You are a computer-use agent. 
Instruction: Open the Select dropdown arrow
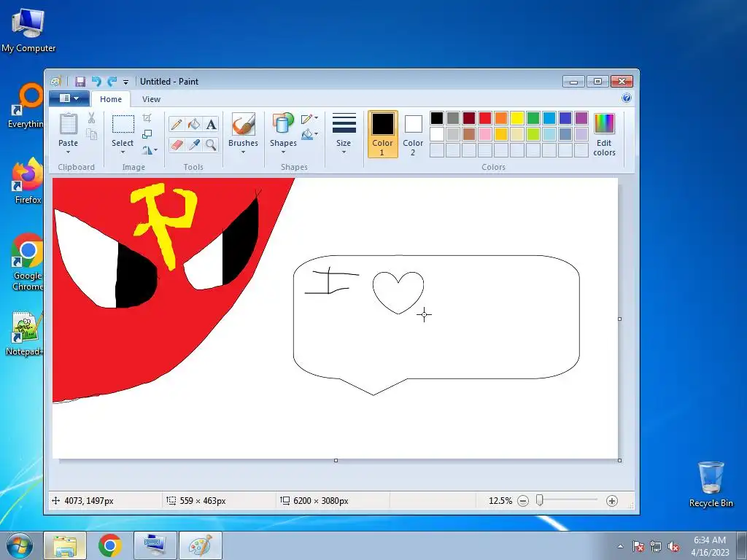point(123,152)
